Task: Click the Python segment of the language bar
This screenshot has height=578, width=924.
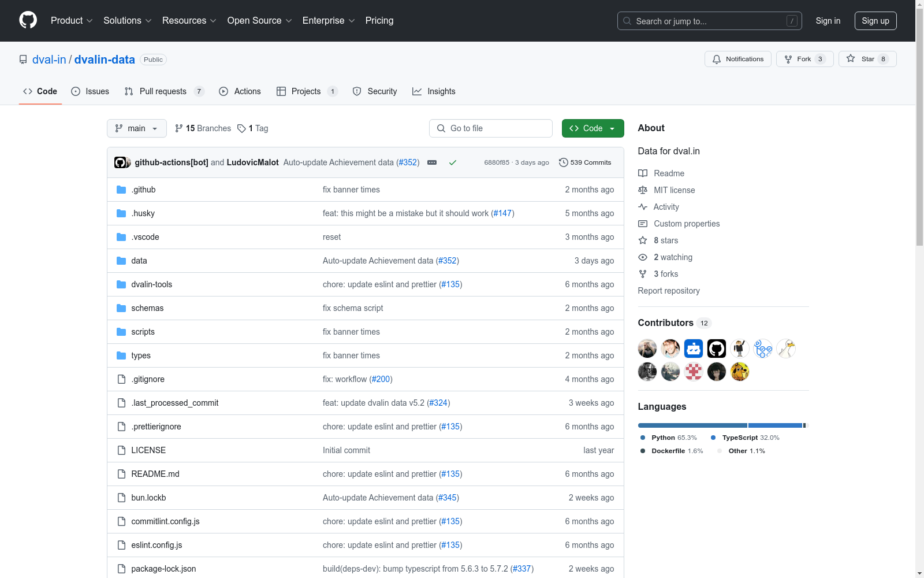Action: pos(692,425)
